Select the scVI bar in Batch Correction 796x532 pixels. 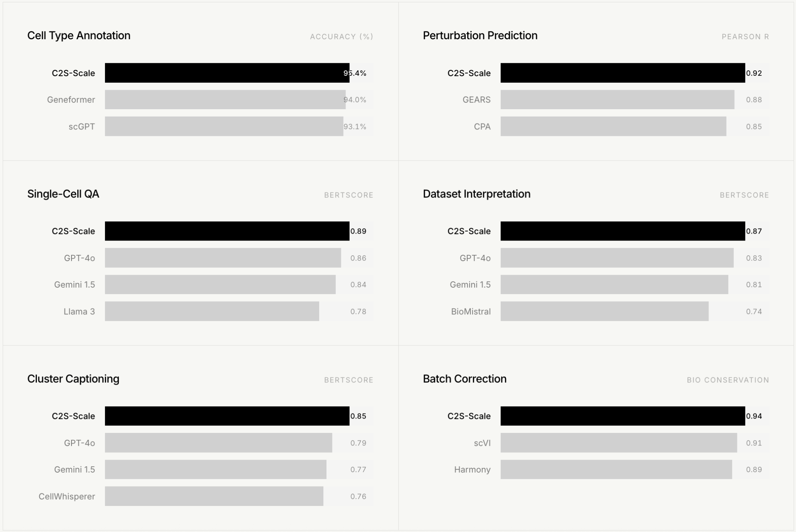click(618, 443)
